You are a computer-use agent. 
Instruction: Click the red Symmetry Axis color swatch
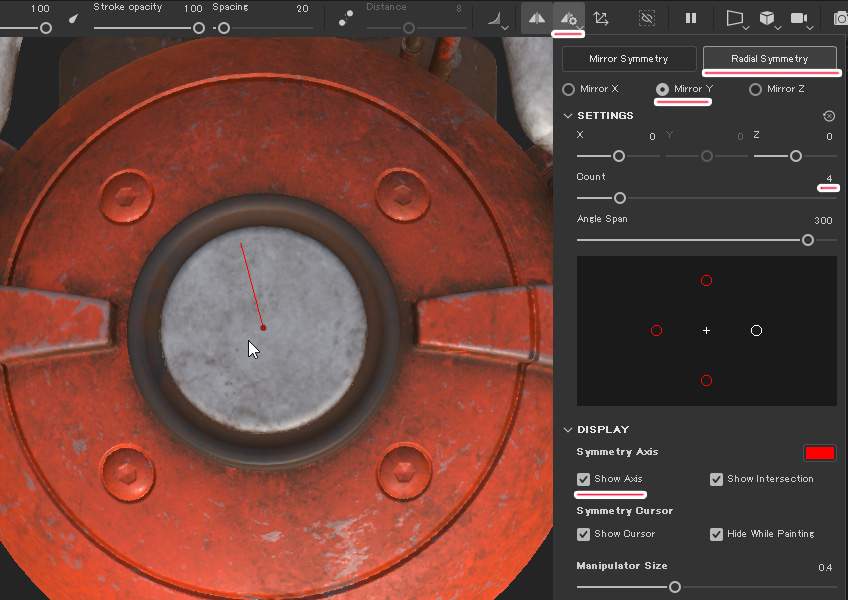(x=819, y=453)
